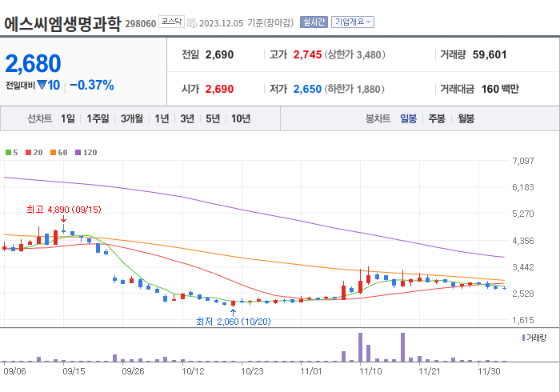Click the 상한가 3,480 text
560x392 pixels.
pyautogui.click(x=354, y=54)
